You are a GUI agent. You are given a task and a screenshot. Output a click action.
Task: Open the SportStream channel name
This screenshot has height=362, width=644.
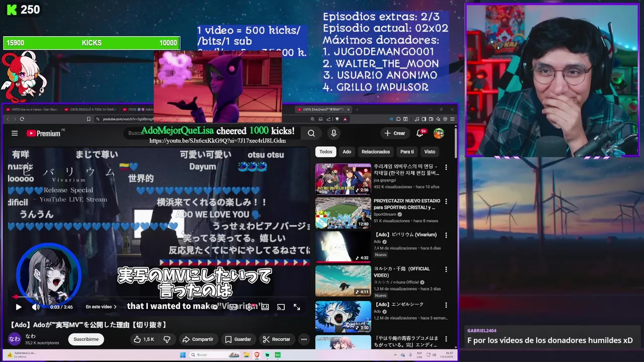click(x=385, y=214)
